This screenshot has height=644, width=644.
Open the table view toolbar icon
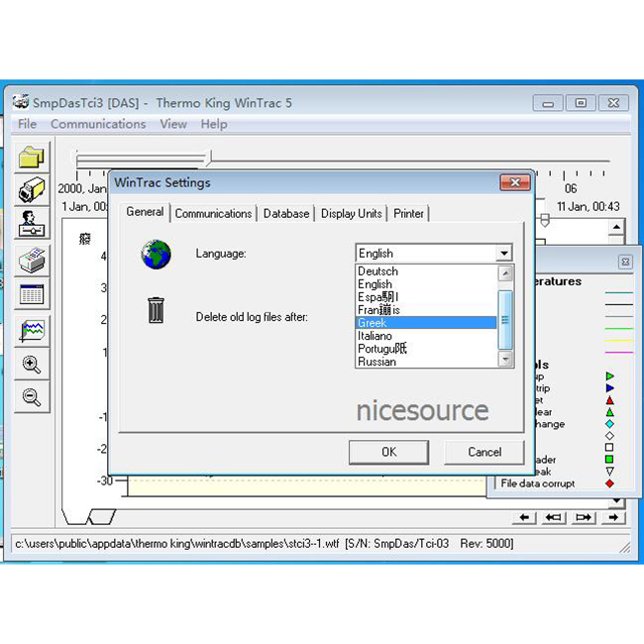(x=32, y=293)
